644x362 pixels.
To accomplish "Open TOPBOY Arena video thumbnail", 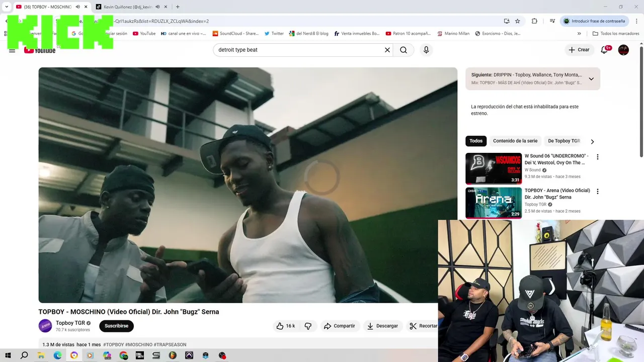I will pos(493,203).
